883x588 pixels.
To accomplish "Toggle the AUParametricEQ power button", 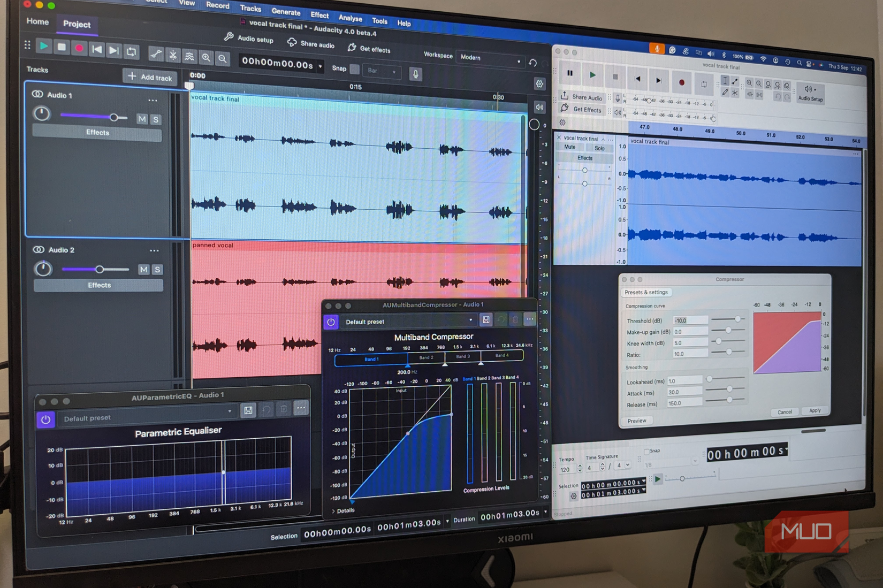I will (x=45, y=419).
